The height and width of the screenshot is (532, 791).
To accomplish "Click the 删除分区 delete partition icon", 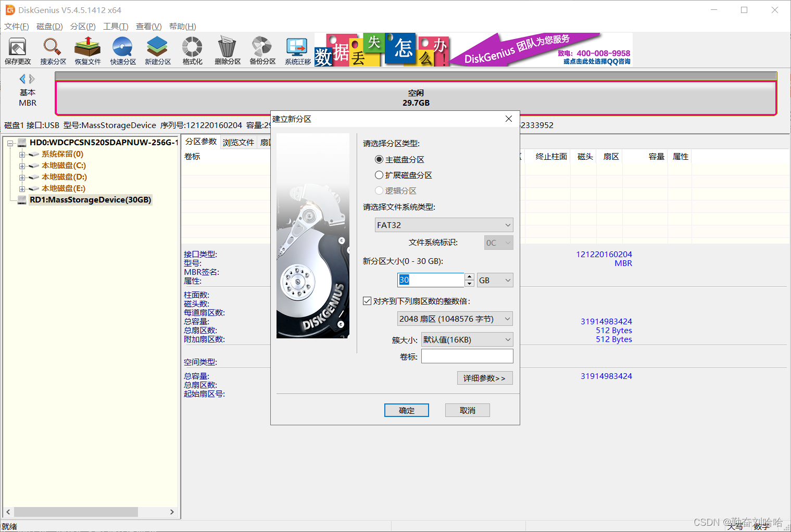I will pyautogui.click(x=228, y=50).
